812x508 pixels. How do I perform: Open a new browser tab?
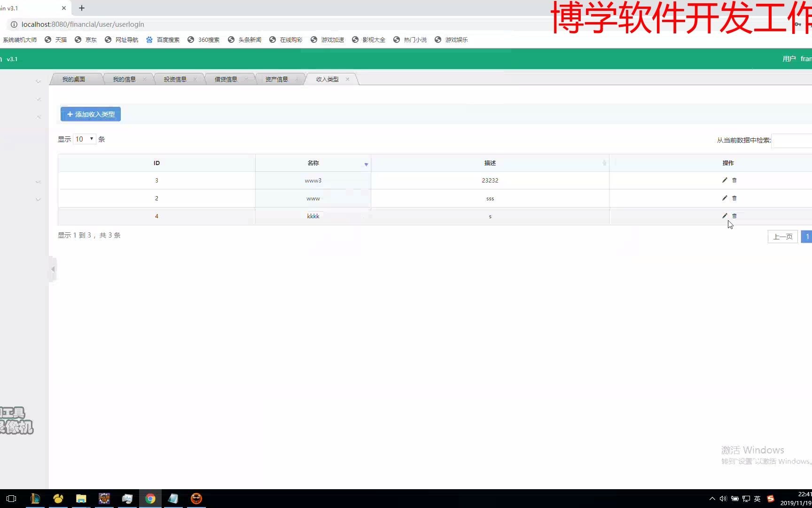click(82, 8)
